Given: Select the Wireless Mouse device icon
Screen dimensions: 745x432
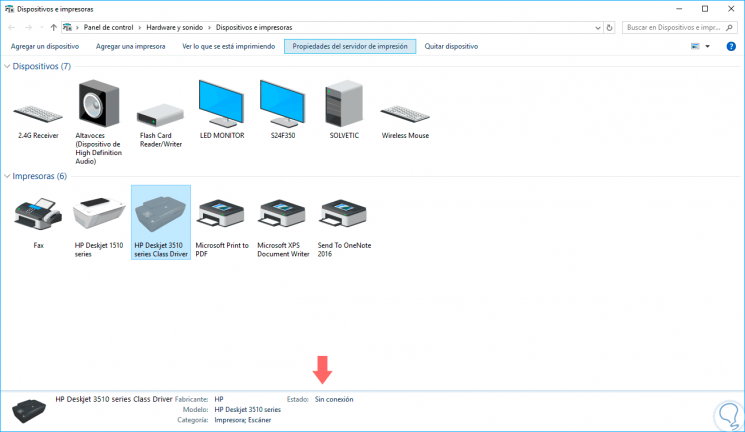Looking at the screenshot, I should click(405, 114).
